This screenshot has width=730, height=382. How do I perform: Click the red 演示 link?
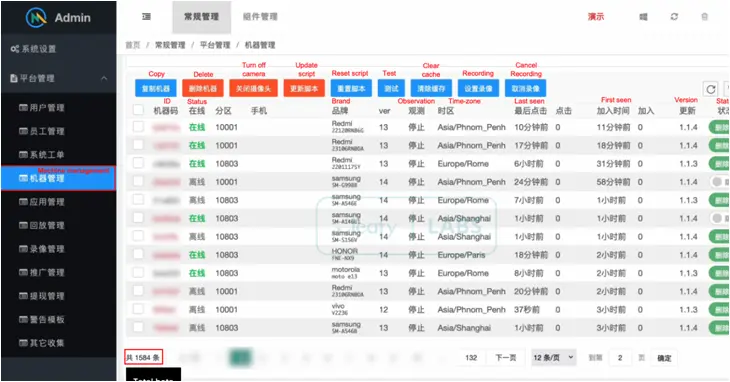point(595,17)
